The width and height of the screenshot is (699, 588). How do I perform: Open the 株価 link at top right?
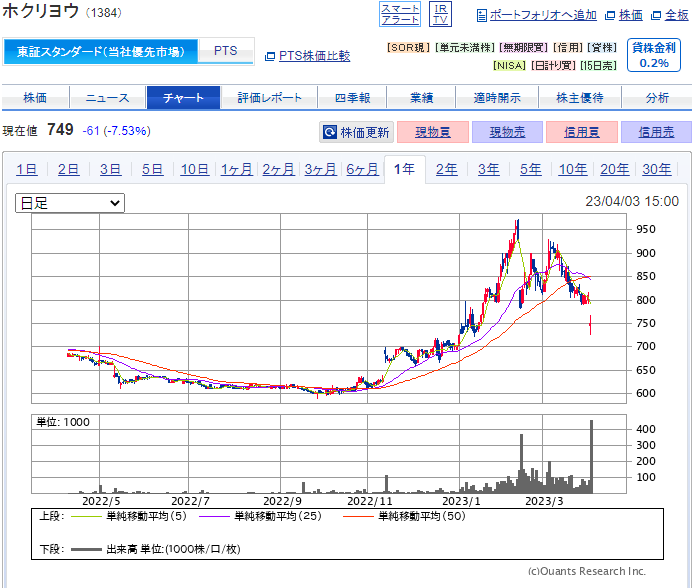tap(630, 15)
